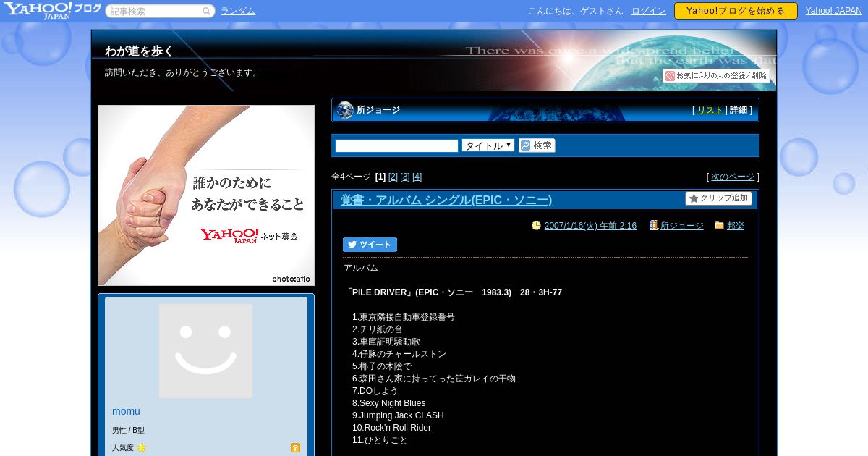Click the star icon on クリップ追加
868x456 pixels.
click(x=693, y=198)
